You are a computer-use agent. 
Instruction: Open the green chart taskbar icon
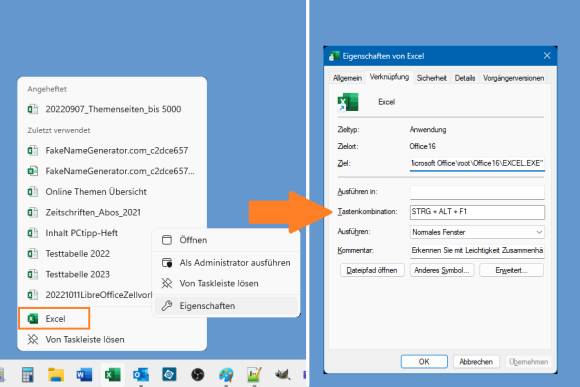pyautogui.click(x=254, y=374)
